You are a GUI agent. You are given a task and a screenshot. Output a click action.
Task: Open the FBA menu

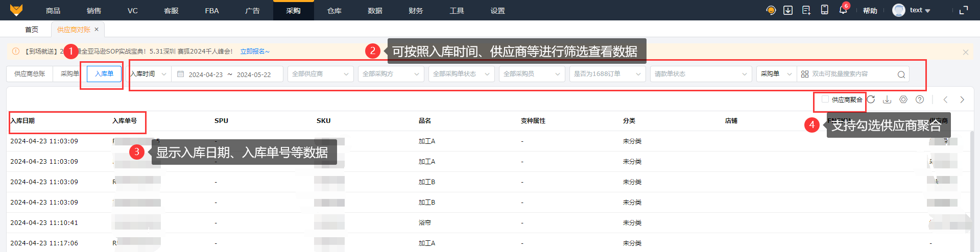click(x=212, y=11)
